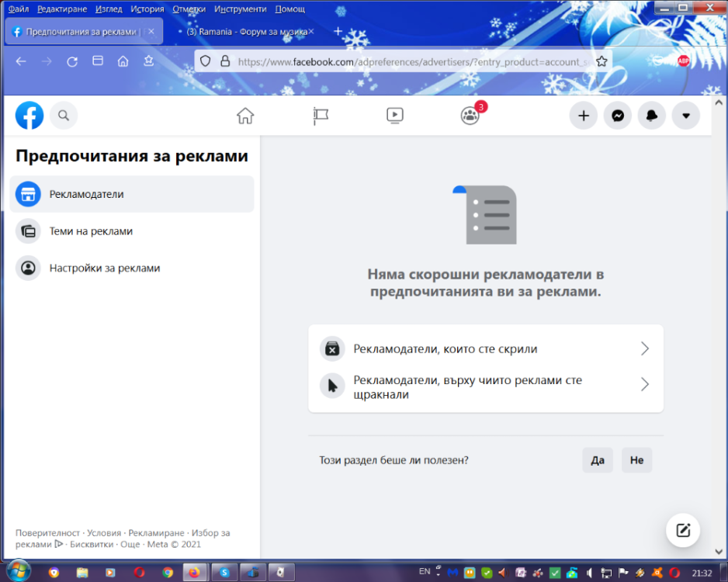Open the Windows Start button
Viewport: 728px width, 582px height.
point(18,571)
